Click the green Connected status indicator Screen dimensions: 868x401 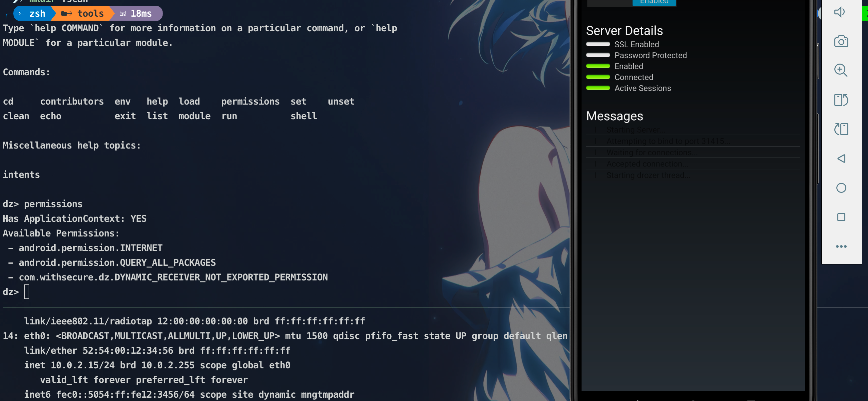(598, 77)
